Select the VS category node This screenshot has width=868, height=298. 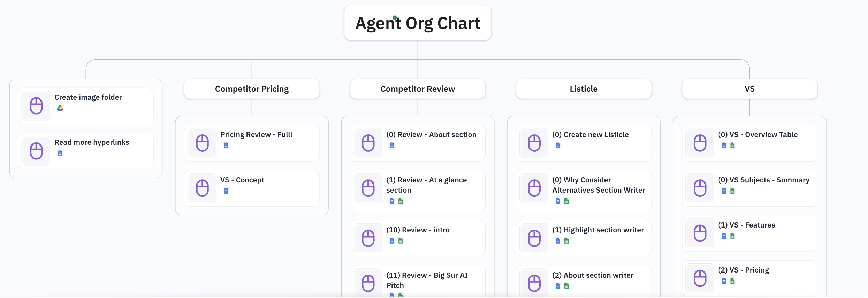coord(749,89)
